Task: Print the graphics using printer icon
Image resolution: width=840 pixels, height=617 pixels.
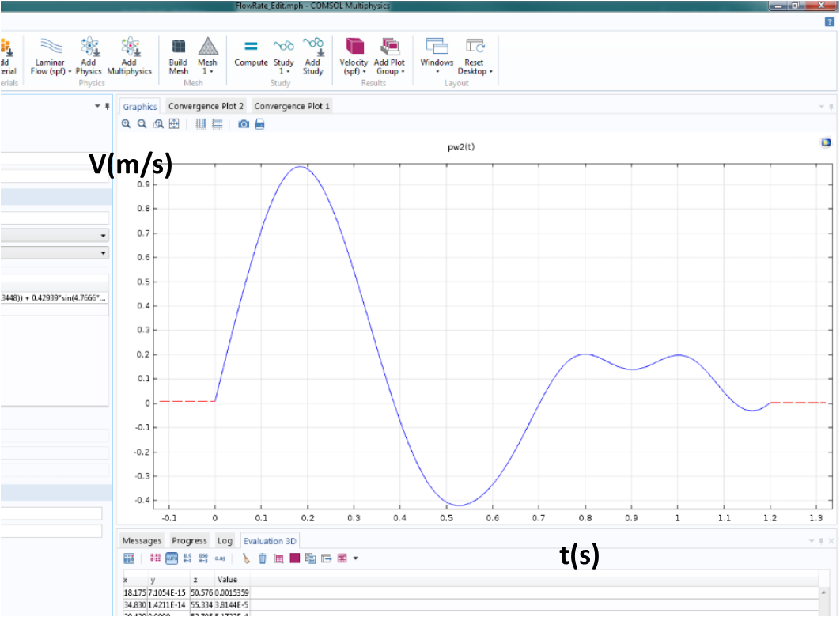Action: 259,124
